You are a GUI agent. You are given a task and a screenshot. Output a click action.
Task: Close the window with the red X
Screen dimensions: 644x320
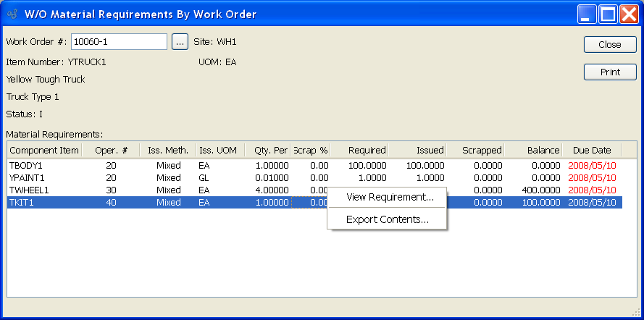pyautogui.click(x=629, y=14)
